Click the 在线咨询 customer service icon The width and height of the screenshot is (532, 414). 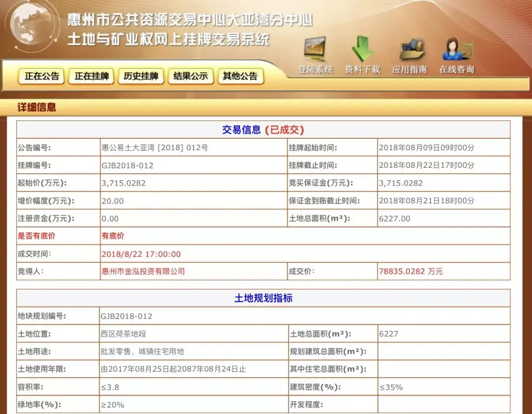pyautogui.click(x=457, y=50)
